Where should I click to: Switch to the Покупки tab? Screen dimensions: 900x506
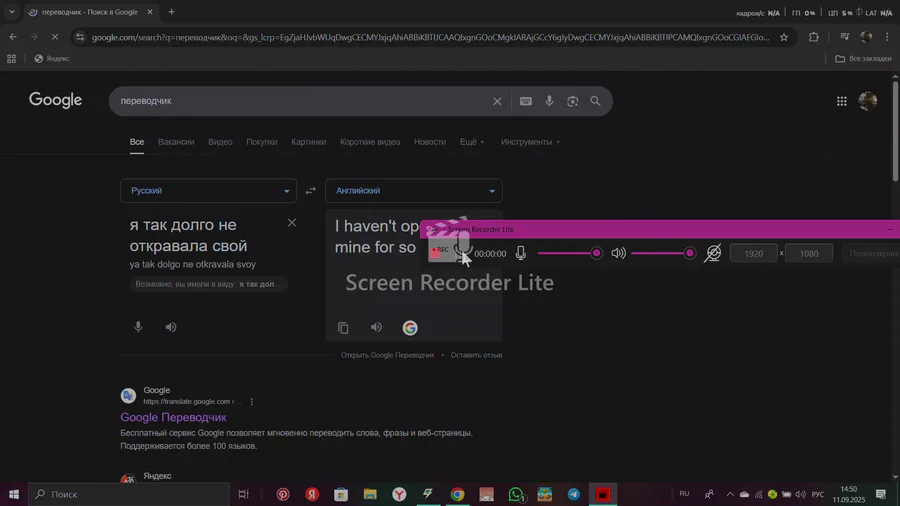pyautogui.click(x=262, y=142)
